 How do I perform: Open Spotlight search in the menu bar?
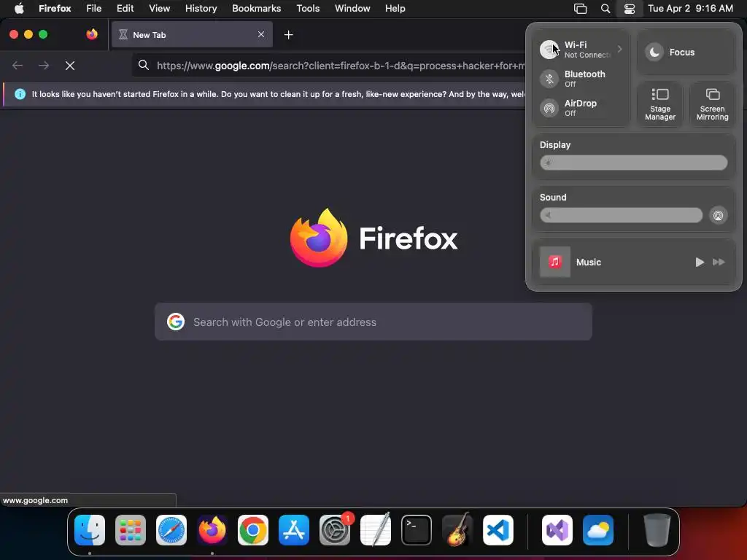point(605,9)
